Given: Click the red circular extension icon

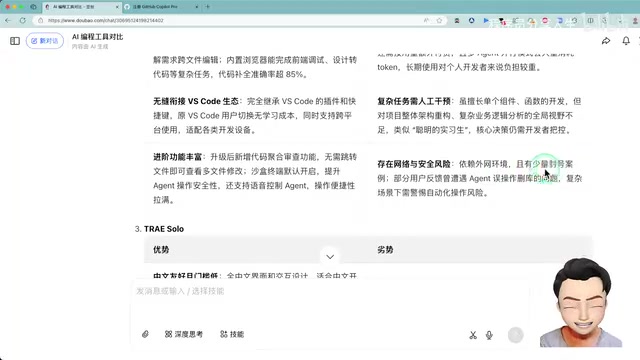Looking at the screenshot, I should coord(545,20).
